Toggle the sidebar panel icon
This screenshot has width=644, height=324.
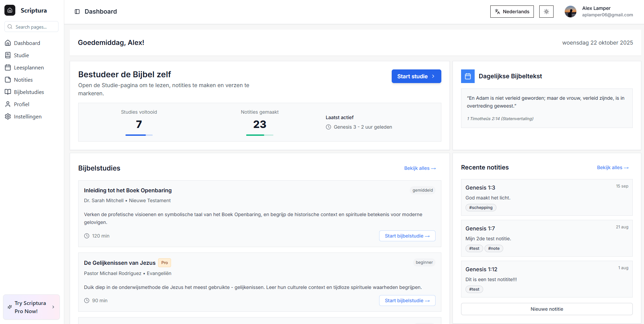(x=77, y=12)
